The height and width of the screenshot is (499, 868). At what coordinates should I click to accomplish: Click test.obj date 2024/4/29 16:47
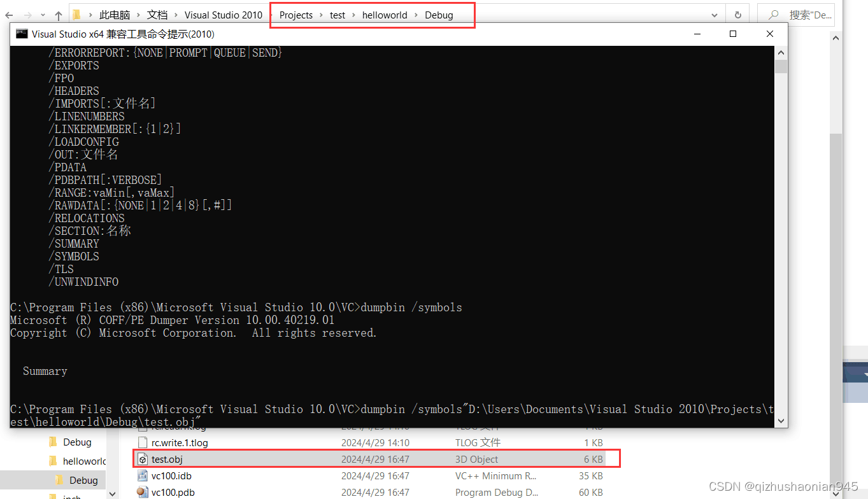coord(375,459)
